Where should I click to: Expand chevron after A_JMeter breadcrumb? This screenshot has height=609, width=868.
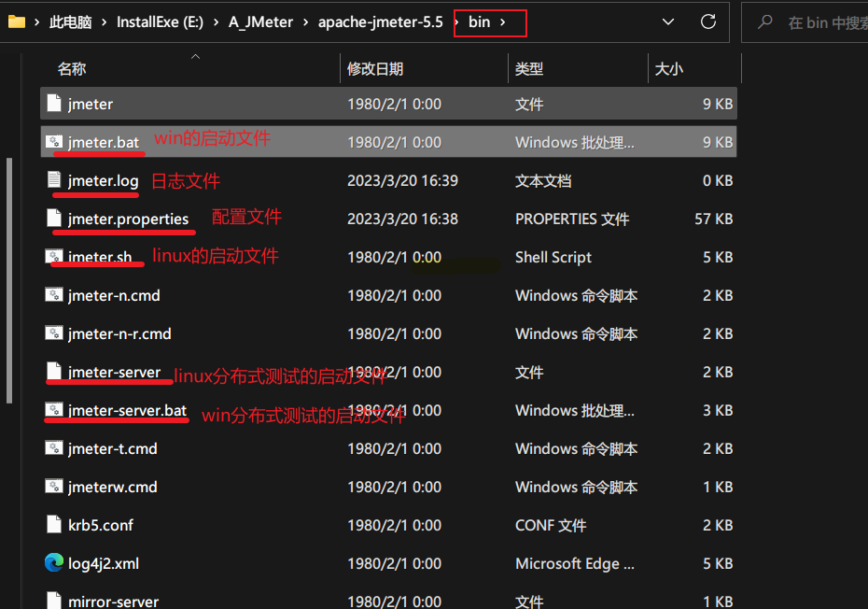(305, 22)
